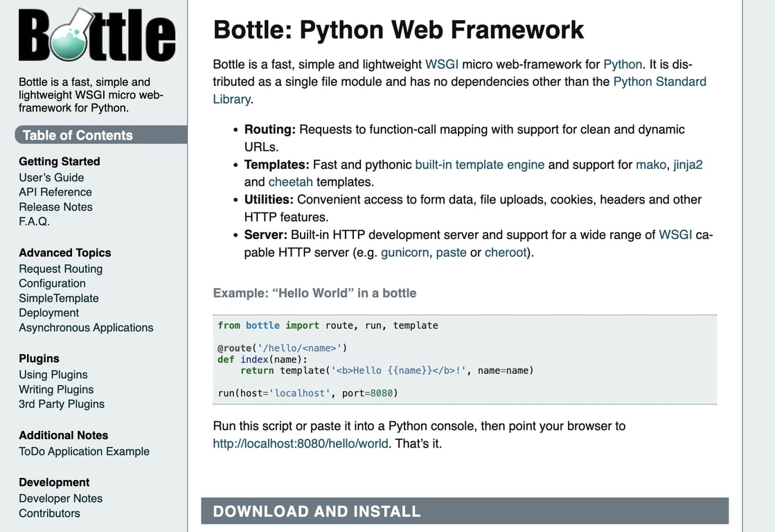This screenshot has height=532, width=775.
Task: Open http://localhost:8080/hello/world link
Action: pos(301,443)
